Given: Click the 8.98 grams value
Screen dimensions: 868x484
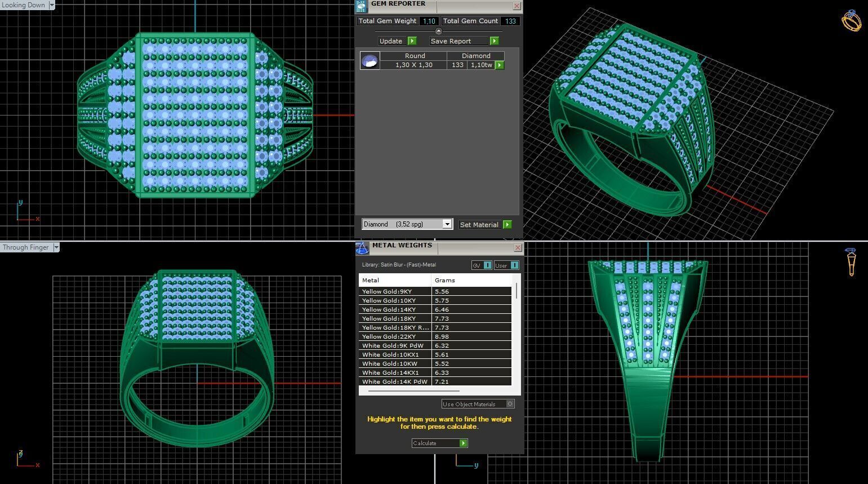Looking at the screenshot, I should coord(442,336).
